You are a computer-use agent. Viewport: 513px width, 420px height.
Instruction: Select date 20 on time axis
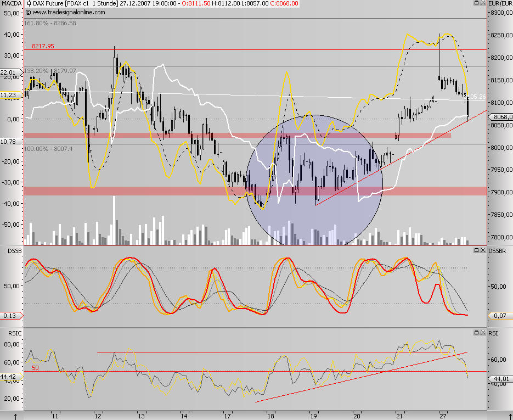357,416
